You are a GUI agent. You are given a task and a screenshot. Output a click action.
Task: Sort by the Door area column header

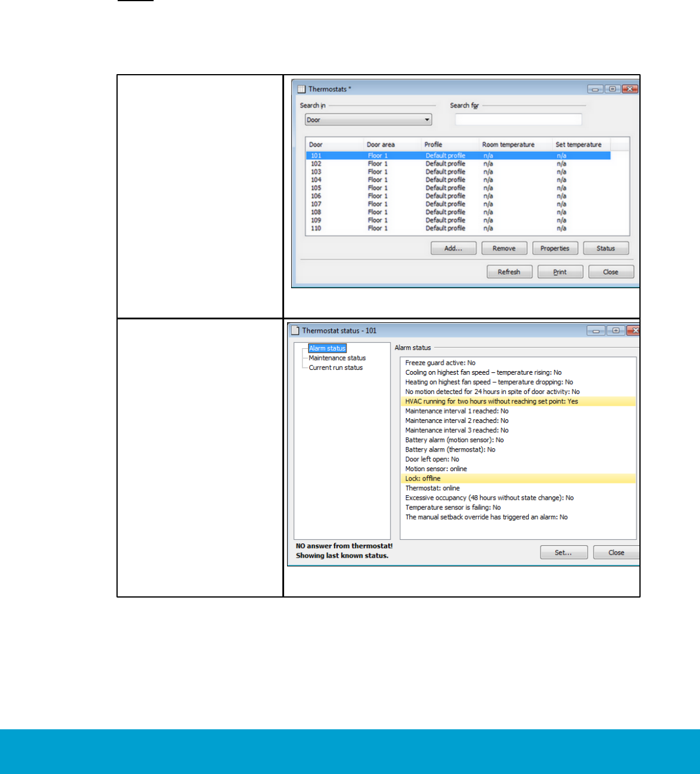click(392, 144)
